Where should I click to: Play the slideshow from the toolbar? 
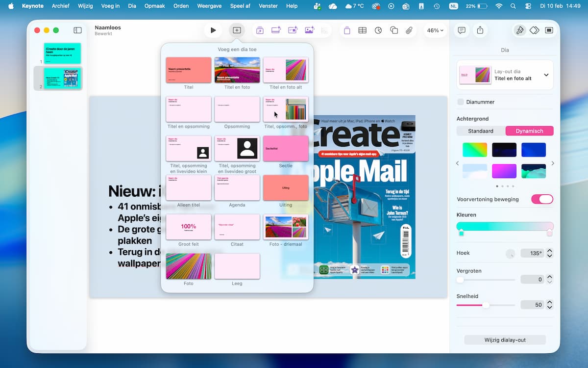point(213,30)
